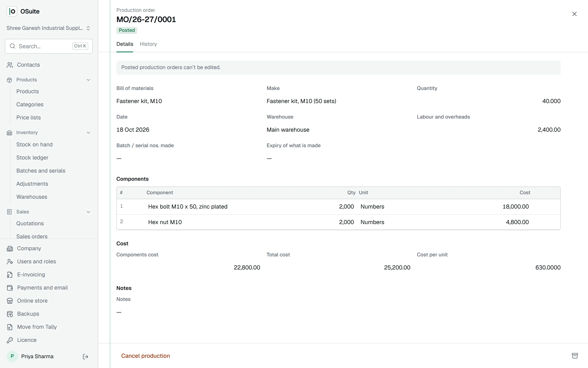This screenshot has height=368, width=588.
Task: Focus the Search input field
Action: pyautogui.click(x=49, y=46)
